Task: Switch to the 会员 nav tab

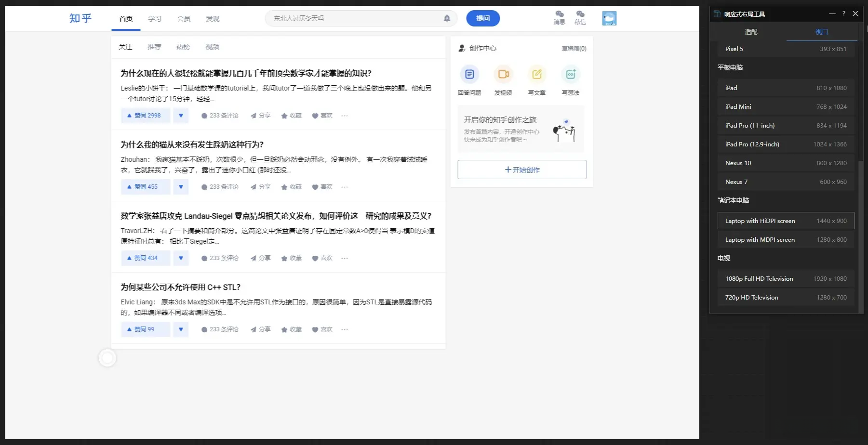Action: click(x=184, y=19)
